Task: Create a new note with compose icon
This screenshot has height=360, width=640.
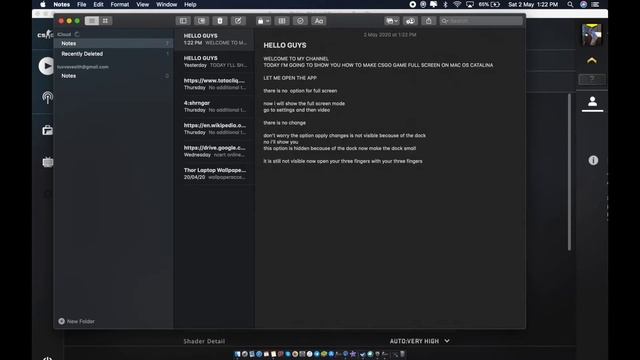Action: (x=238, y=21)
